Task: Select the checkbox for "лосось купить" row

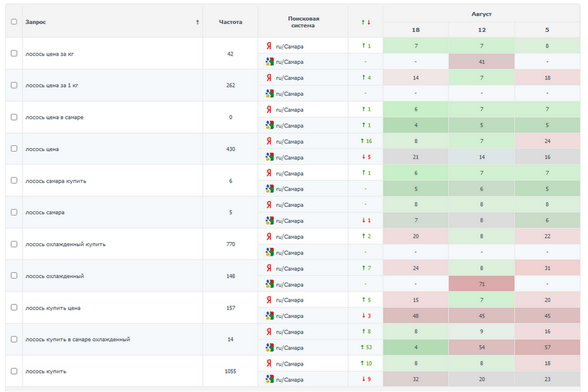Action: click(14, 371)
